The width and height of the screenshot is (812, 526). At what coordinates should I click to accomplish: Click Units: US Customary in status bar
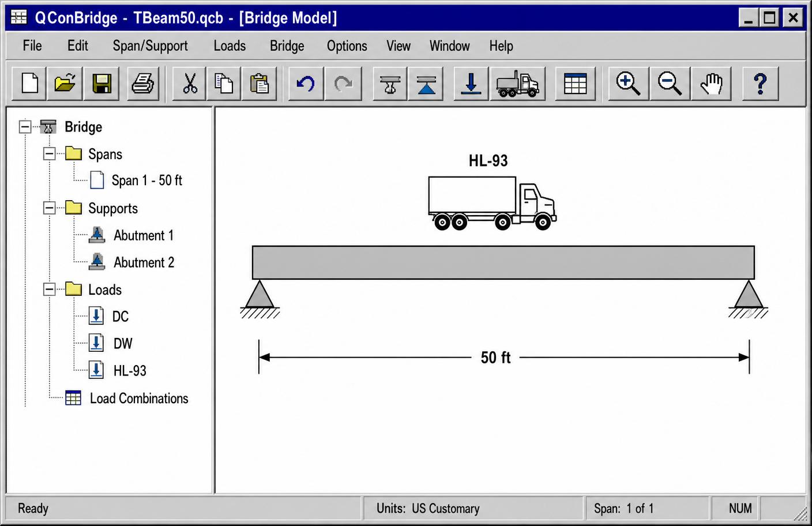coord(428,509)
